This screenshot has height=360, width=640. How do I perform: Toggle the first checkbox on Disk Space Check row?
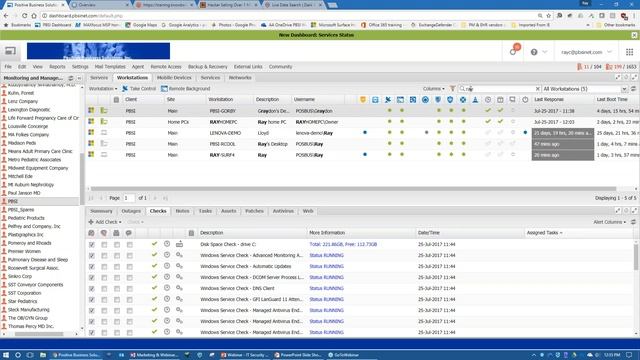point(92,244)
